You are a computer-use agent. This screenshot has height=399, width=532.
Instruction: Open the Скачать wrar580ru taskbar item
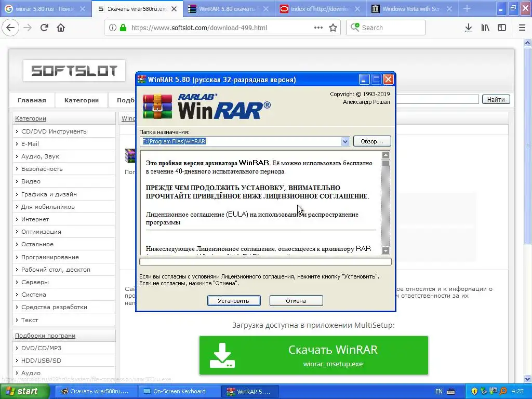click(96, 391)
